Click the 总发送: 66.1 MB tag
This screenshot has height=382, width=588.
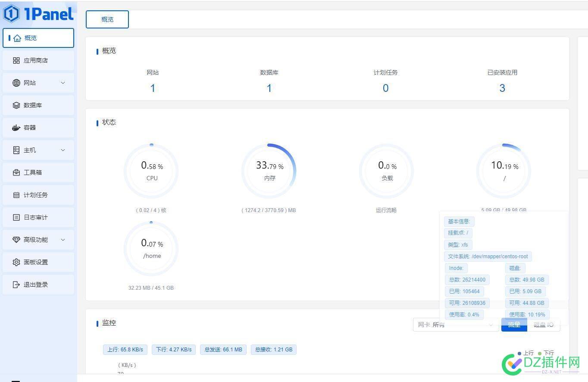223,349
